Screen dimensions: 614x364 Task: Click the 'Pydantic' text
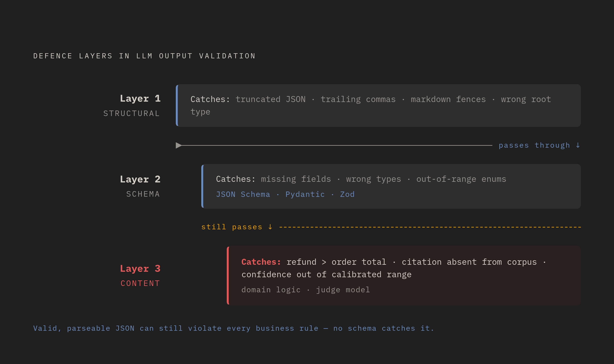tap(305, 194)
